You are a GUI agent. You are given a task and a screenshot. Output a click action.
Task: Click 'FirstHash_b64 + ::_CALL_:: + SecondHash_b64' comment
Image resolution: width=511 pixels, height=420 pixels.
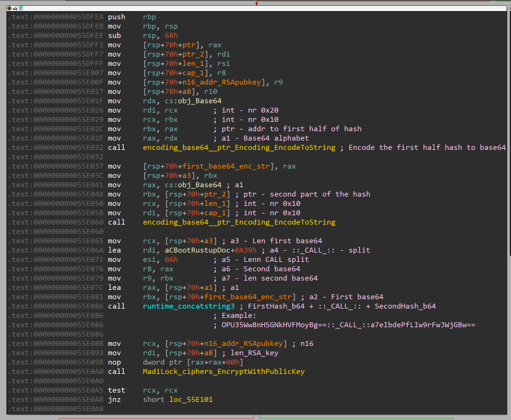pyautogui.click(x=341, y=306)
